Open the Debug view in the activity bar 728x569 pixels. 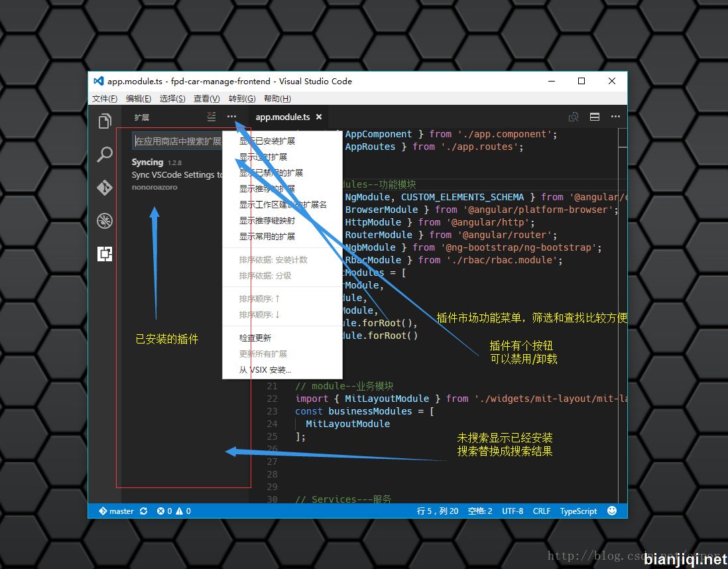tap(105, 221)
